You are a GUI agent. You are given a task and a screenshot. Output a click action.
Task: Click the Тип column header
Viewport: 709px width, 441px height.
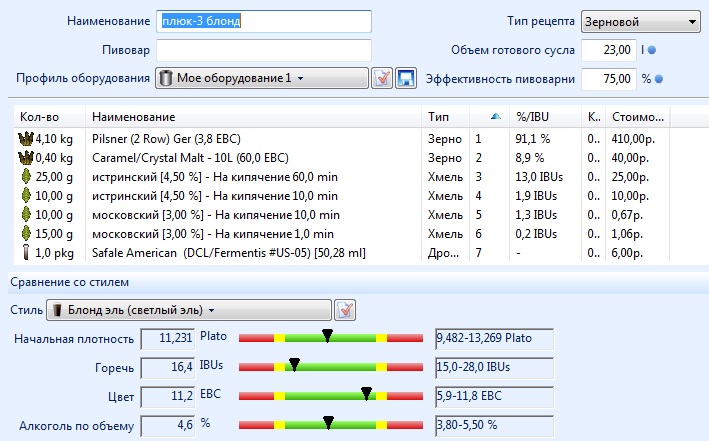pos(444,117)
